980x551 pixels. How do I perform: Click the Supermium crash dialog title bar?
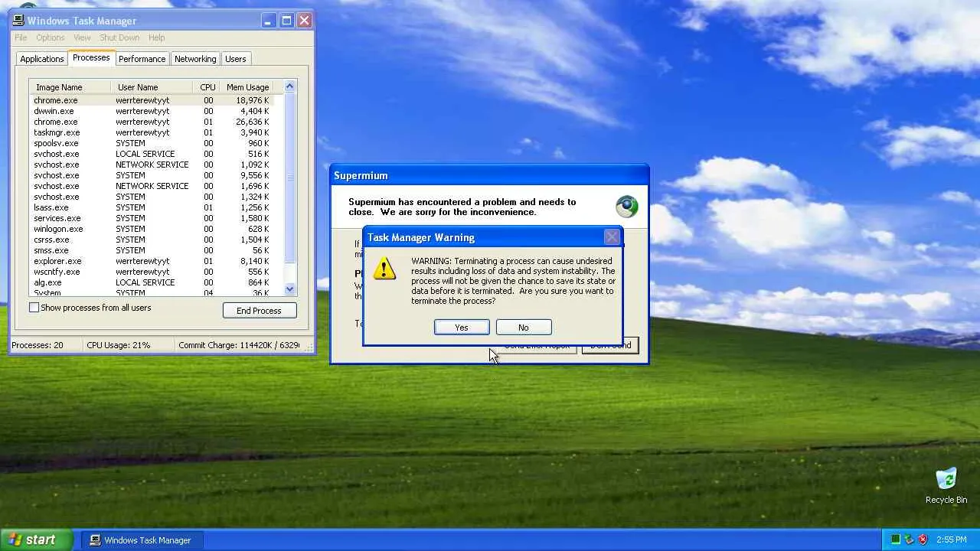click(489, 175)
